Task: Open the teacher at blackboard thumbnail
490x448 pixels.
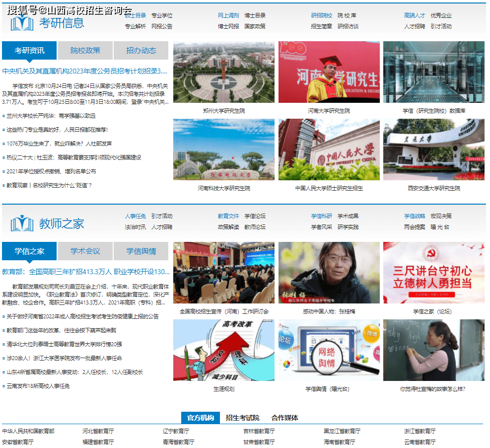Action: click(434, 350)
